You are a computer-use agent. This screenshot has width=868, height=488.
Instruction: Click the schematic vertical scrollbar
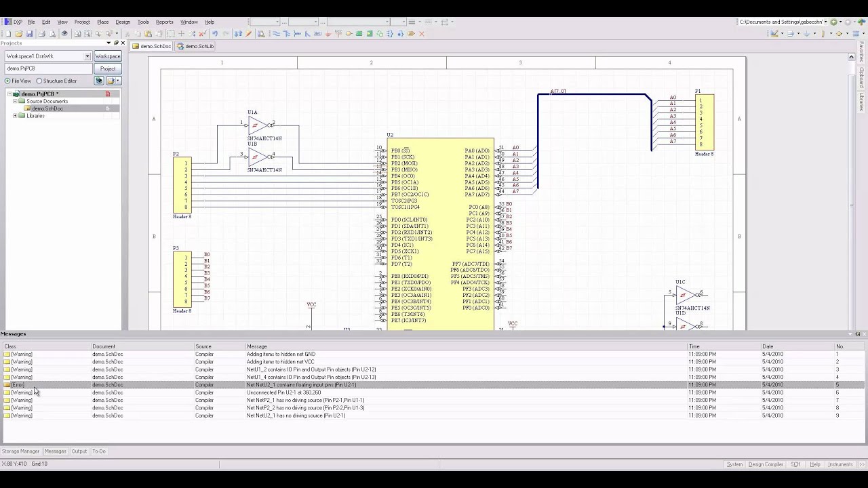[x=851, y=193]
